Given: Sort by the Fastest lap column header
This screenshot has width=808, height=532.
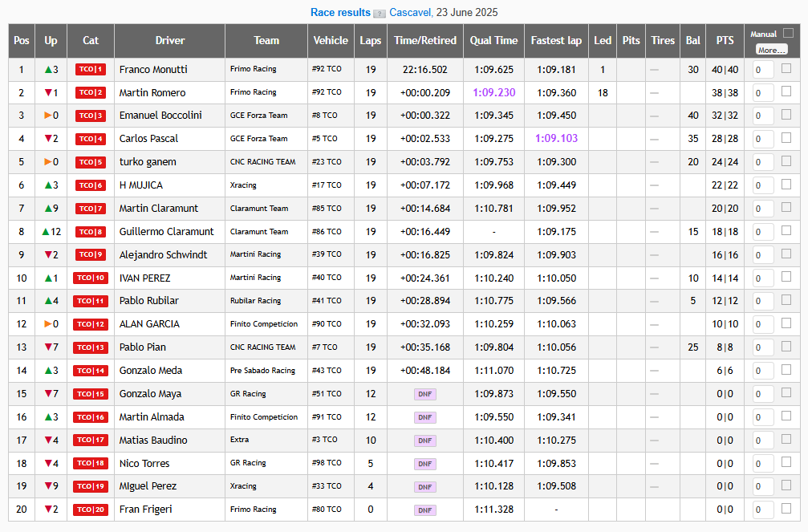Looking at the screenshot, I should (556, 40).
